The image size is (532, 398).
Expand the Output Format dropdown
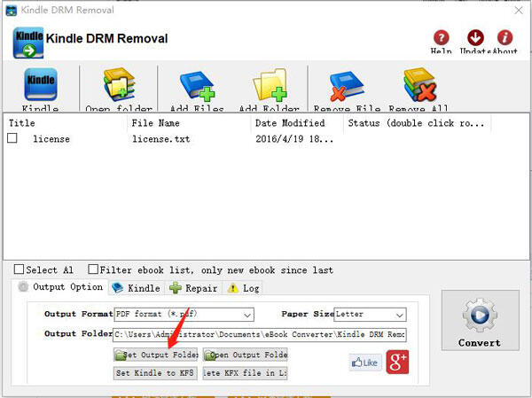[x=246, y=314]
